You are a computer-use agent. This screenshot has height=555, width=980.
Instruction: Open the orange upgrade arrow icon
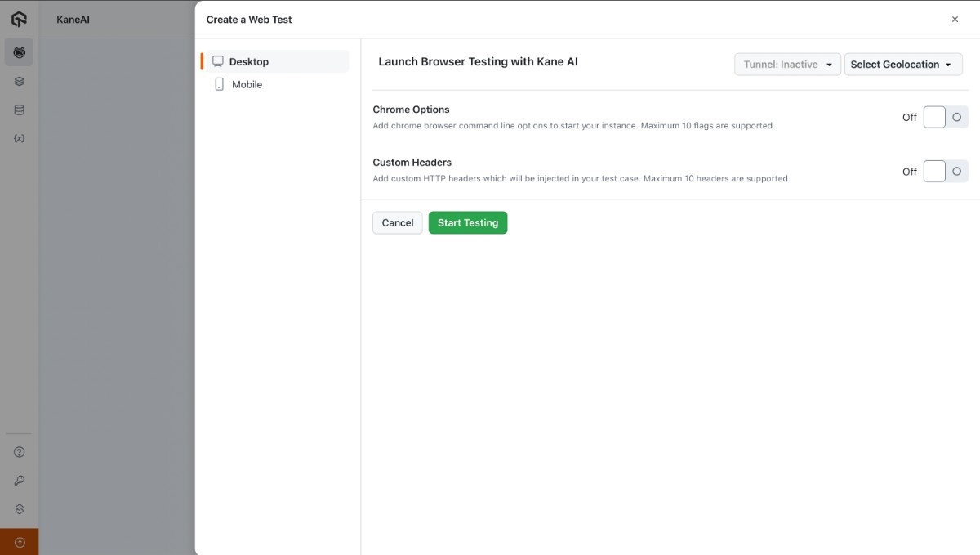[x=18, y=541]
